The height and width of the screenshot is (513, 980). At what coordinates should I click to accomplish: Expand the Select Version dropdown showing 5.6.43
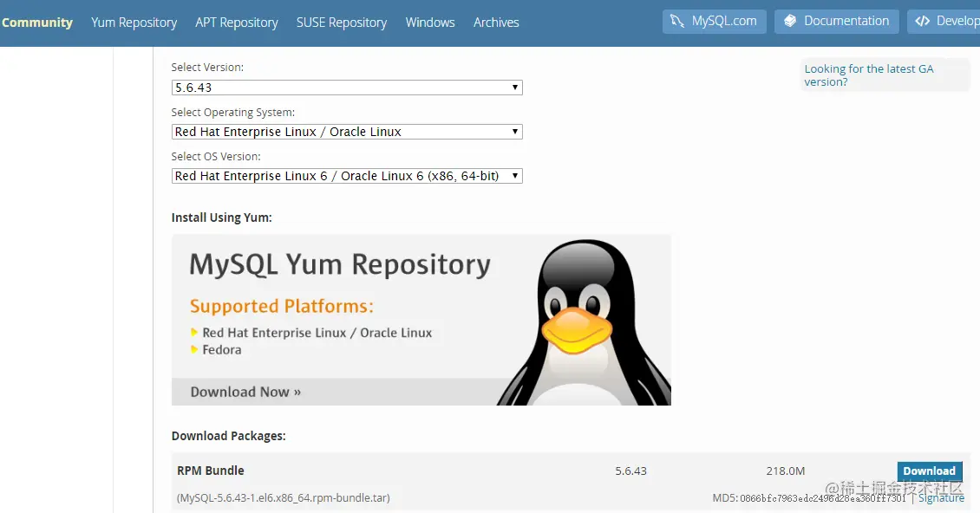click(347, 88)
